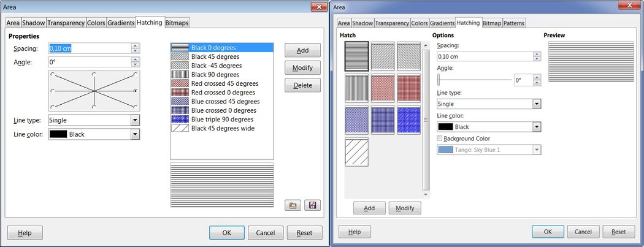Open the Bitmaps tab
The height and width of the screenshot is (247, 644).
click(177, 23)
